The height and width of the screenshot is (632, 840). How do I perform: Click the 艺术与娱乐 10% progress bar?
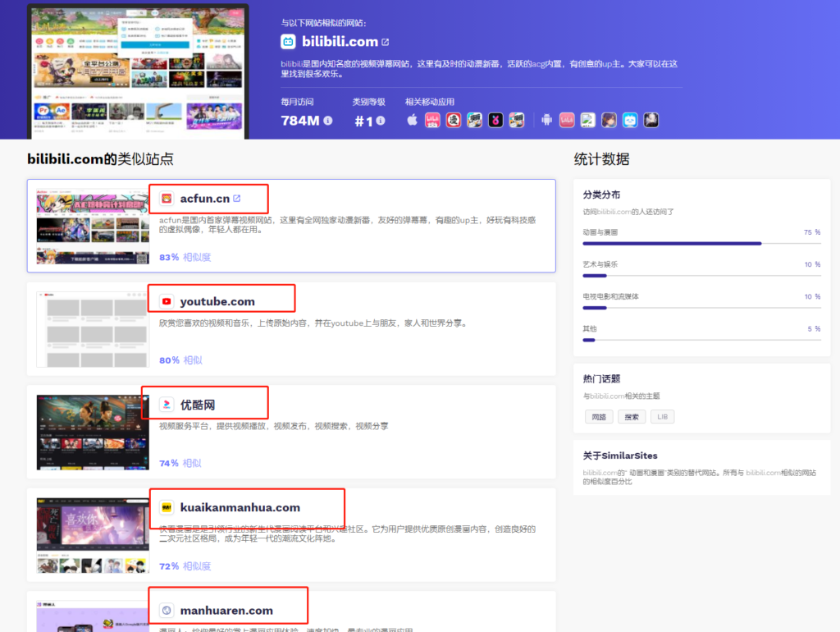[x=702, y=276]
